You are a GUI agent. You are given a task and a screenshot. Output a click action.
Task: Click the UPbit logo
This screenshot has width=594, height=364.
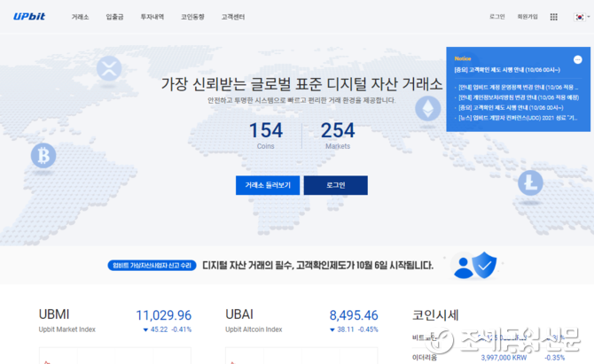(x=29, y=17)
